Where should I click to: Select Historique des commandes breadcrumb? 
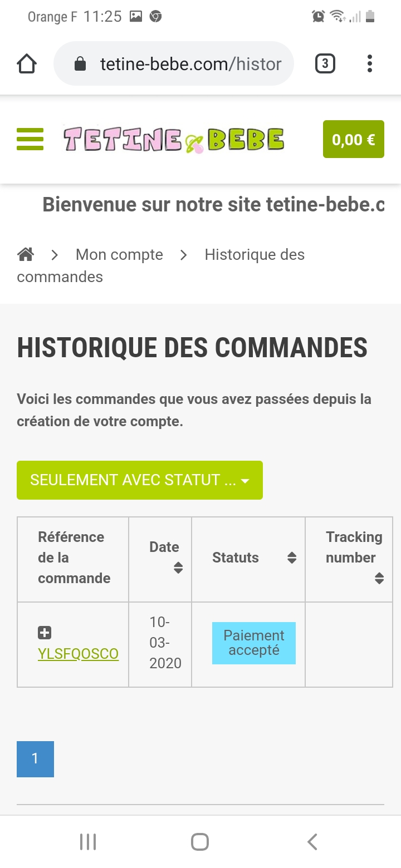pos(254,255)
